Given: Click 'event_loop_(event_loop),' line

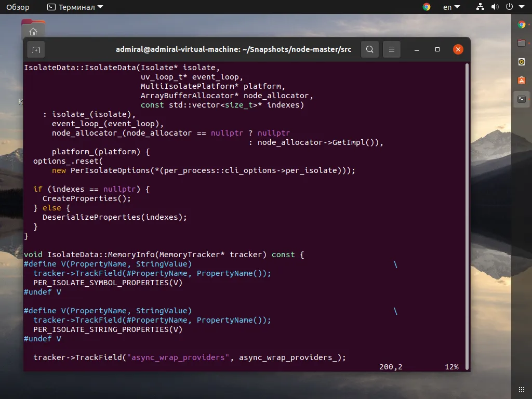Looking at the screenshot, I should (x=108, y=124).
